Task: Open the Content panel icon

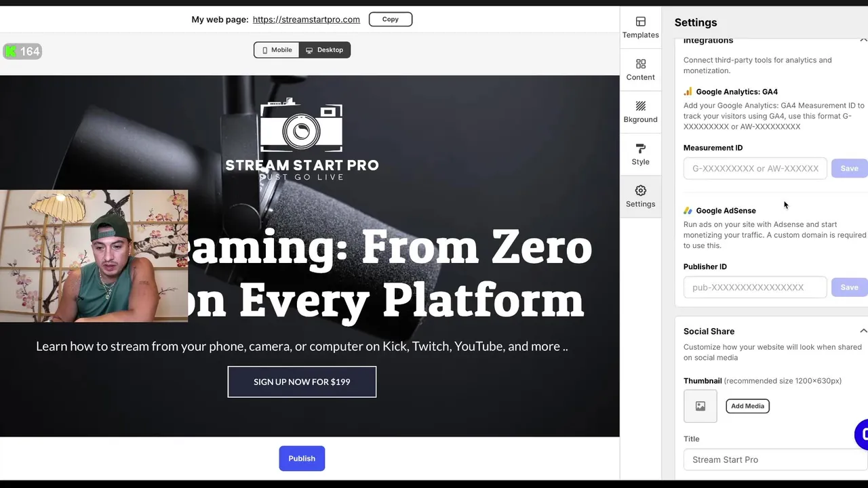Action: point(641,64)
